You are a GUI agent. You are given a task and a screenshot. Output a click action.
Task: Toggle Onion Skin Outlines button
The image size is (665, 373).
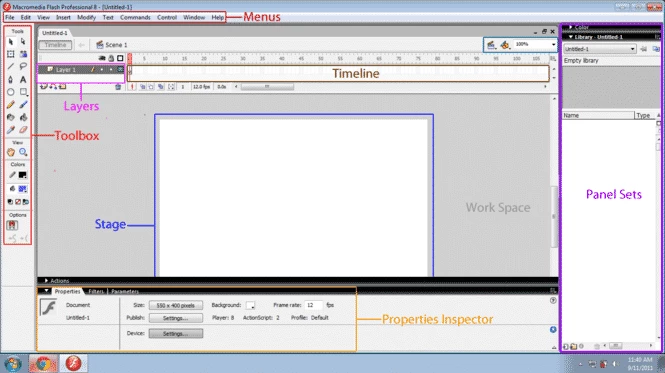click(x=151, y=87)
